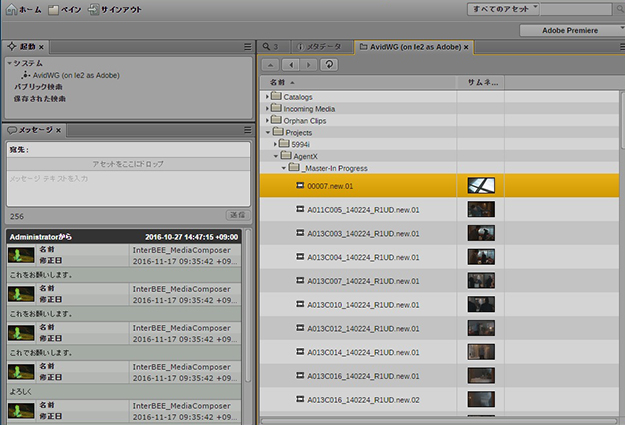Image resolution: width=625 pixels, height=425 pixels.
Task: Open thumbnail of A011C005_140224_R1UD.new.01
Action: click(x=481, y=209)
